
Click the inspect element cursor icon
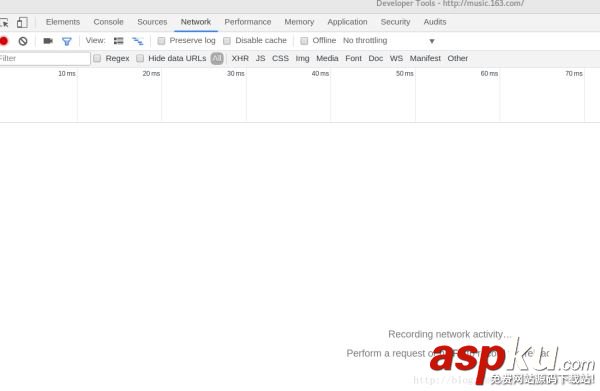tap(3, 23)
